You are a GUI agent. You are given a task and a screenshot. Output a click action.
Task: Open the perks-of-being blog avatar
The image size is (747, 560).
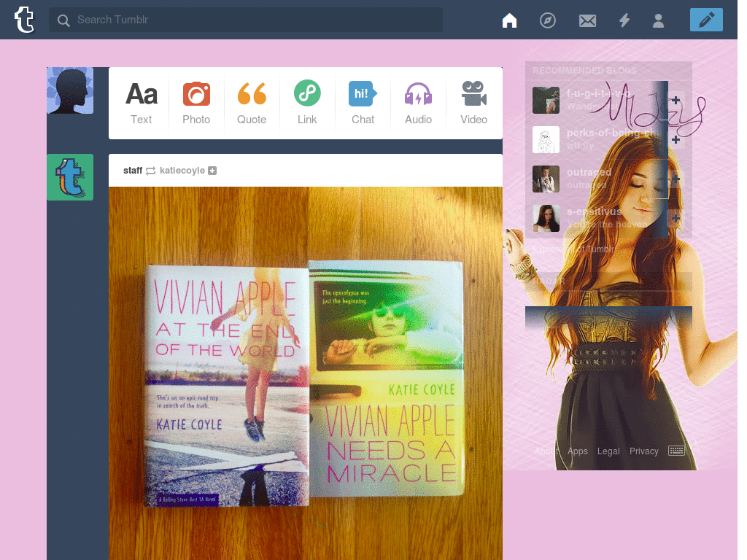pyautogui.click(x=546, y=139)
